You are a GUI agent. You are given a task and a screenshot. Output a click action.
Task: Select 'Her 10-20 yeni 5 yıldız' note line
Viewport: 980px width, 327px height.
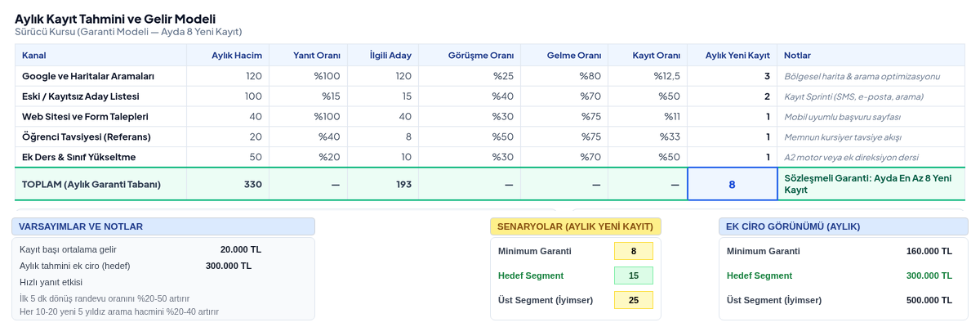click(x=119, y=311)
